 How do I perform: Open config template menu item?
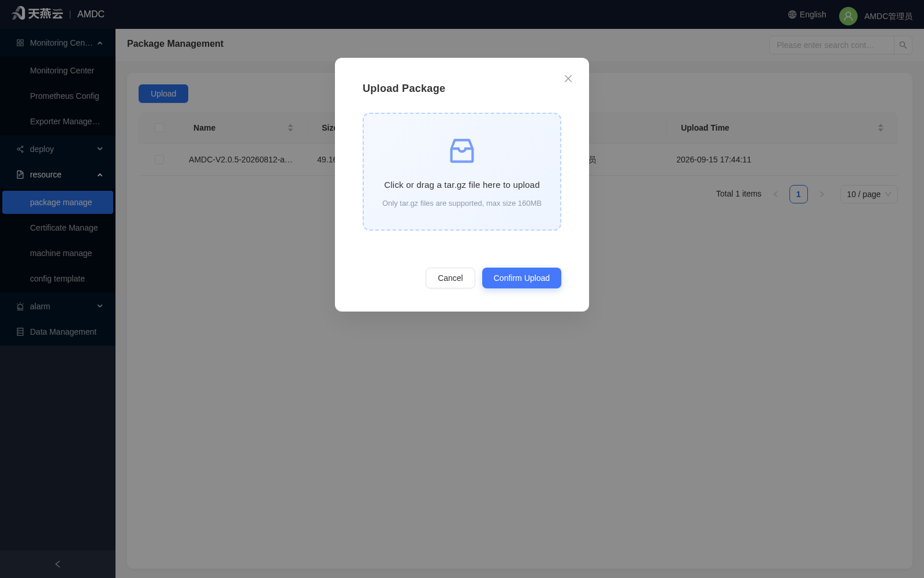click(58, 279)
